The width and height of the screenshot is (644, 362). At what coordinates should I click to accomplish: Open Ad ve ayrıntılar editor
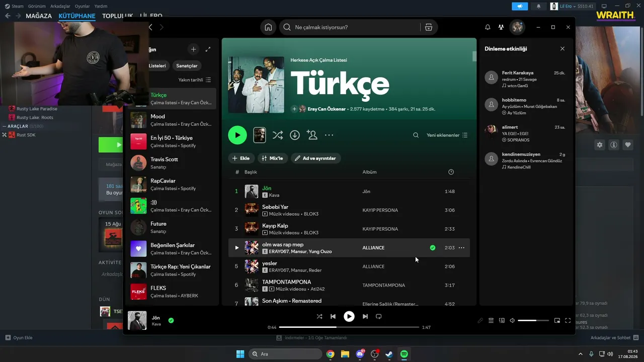point(316,158)
